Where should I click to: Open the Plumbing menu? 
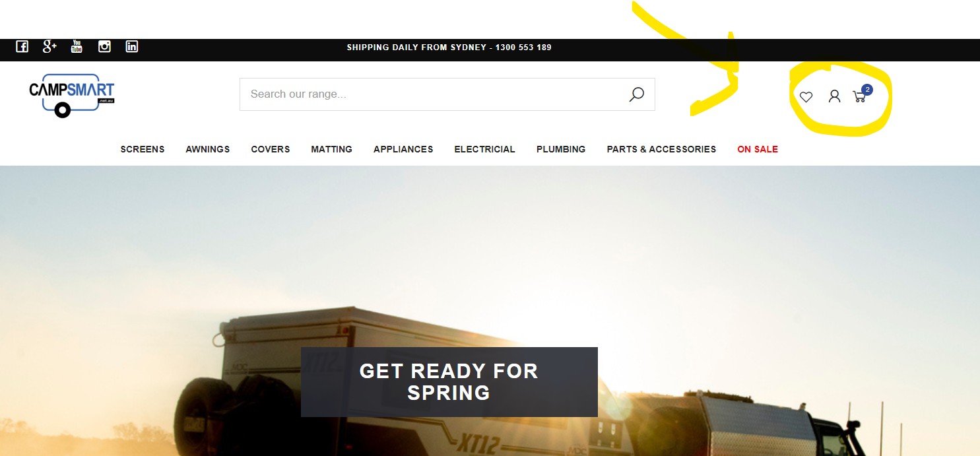(561, 149)
